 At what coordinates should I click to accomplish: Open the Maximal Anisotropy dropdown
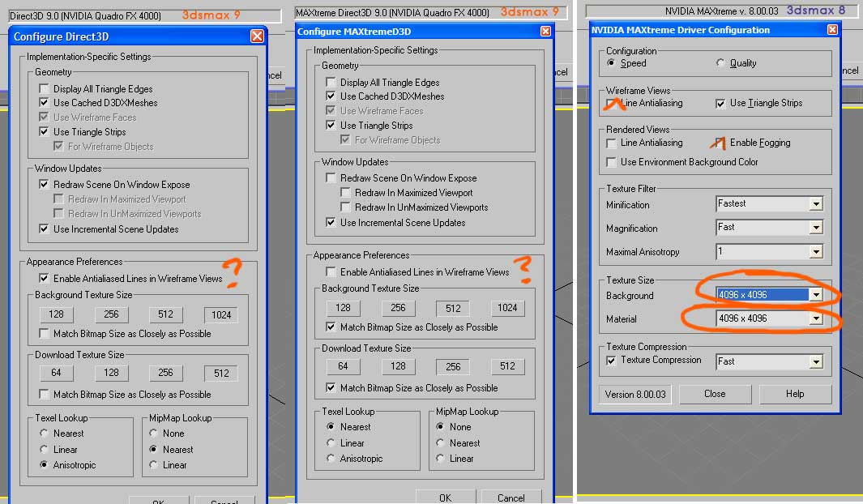[x=816, y=251]
